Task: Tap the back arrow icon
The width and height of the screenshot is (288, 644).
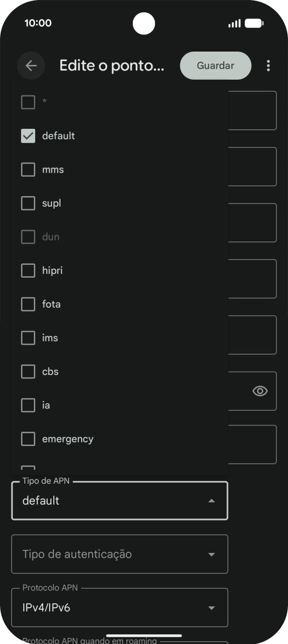Action: tap(31, 66)
